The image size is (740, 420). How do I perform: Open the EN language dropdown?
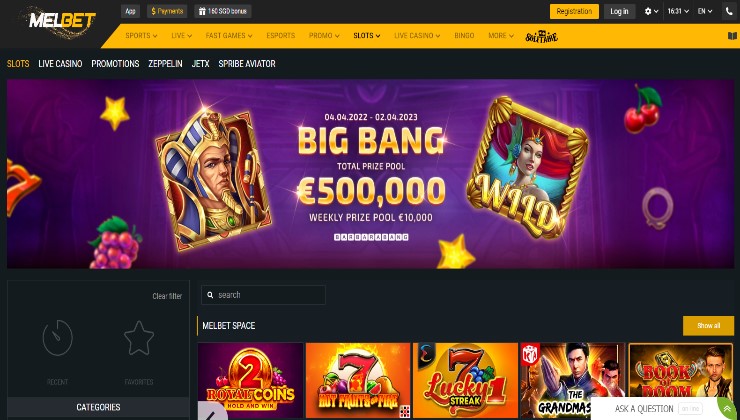[x=705, y=11]
